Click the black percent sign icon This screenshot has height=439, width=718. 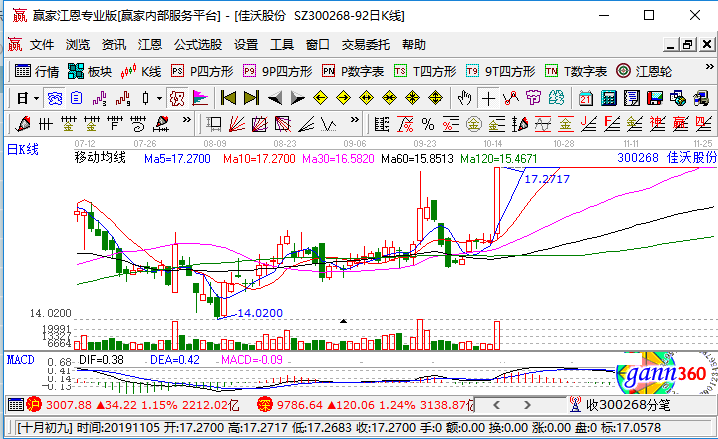(428, 124)
